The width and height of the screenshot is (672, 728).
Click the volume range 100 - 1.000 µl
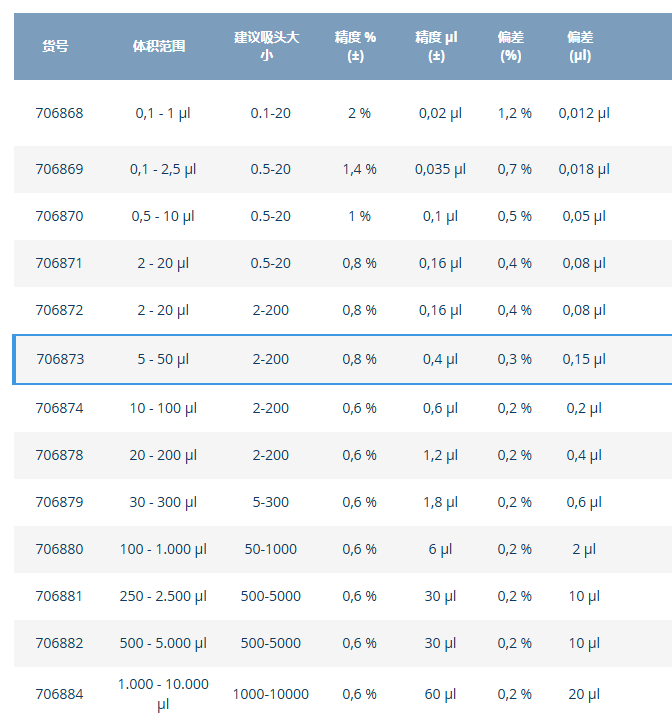pos(163,549)
